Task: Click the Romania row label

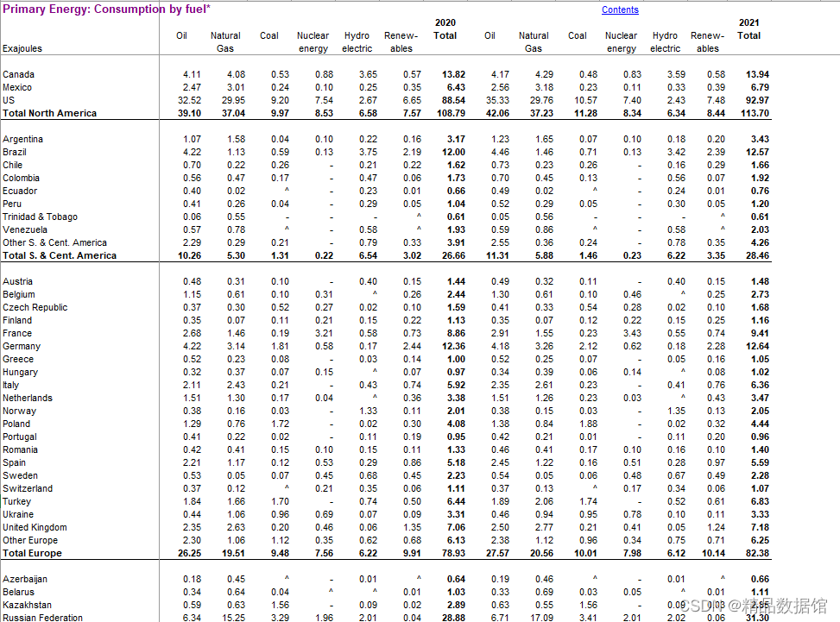Action: (x=21, y=449)
